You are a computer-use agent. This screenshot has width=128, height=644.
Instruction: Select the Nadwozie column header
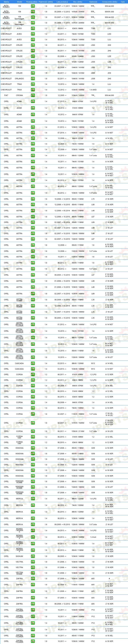click(x=93, y=2)
